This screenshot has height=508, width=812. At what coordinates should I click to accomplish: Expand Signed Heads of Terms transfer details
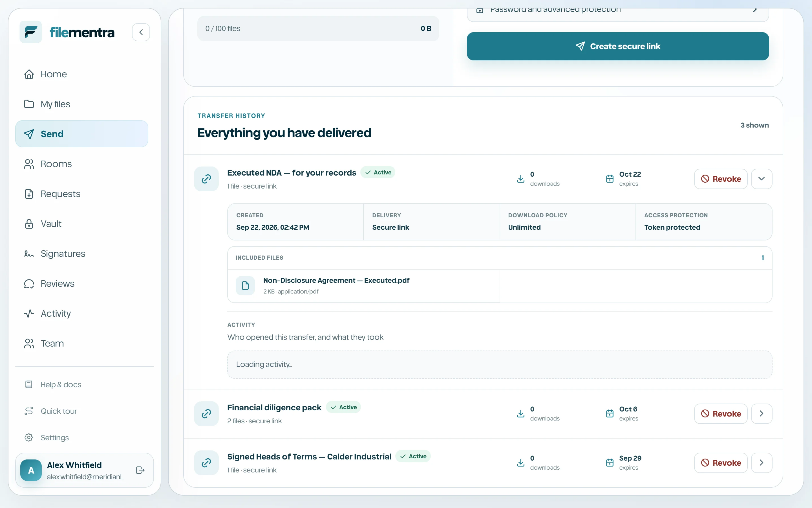click(761, 463)
